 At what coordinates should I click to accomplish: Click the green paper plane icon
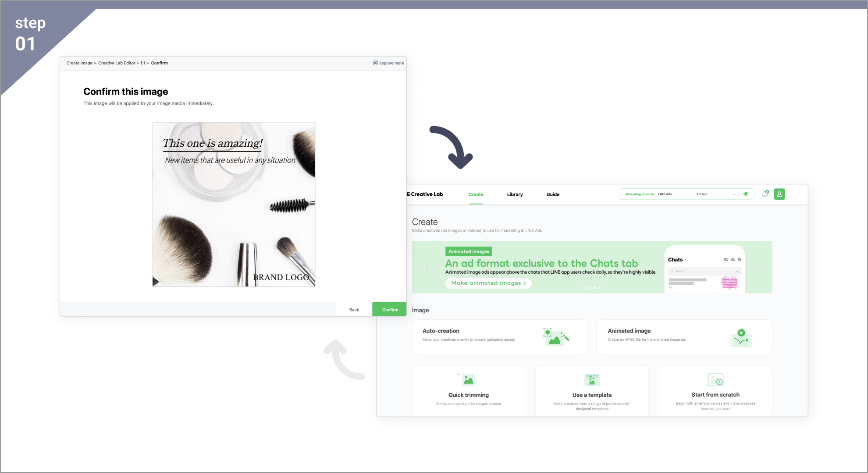(745, 194)
